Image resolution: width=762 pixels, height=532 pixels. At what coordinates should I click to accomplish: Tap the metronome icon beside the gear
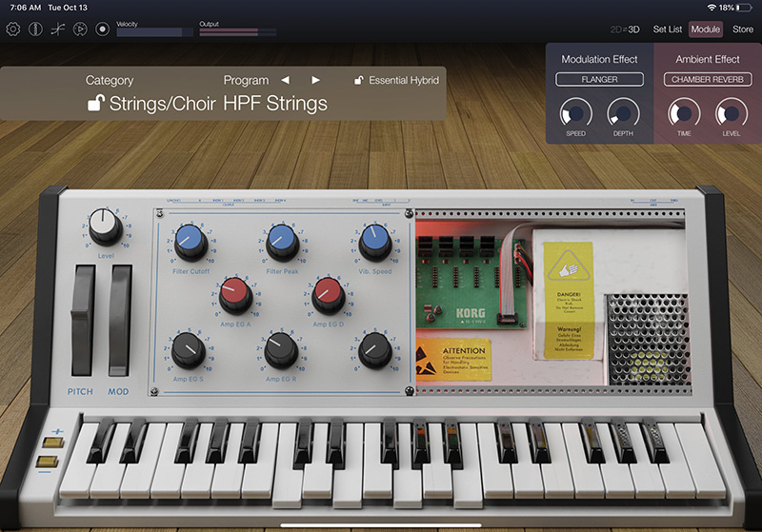pyautogui.click(x=35, y=30)
